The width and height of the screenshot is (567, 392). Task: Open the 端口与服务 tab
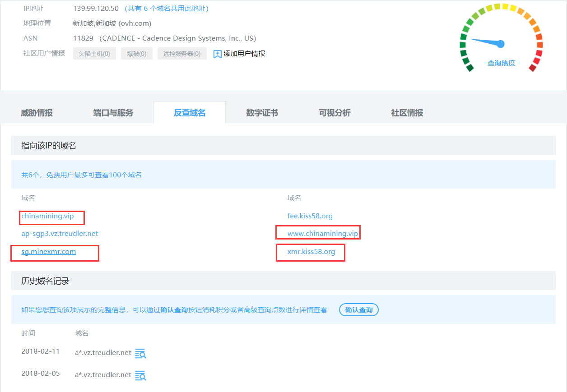113,113
